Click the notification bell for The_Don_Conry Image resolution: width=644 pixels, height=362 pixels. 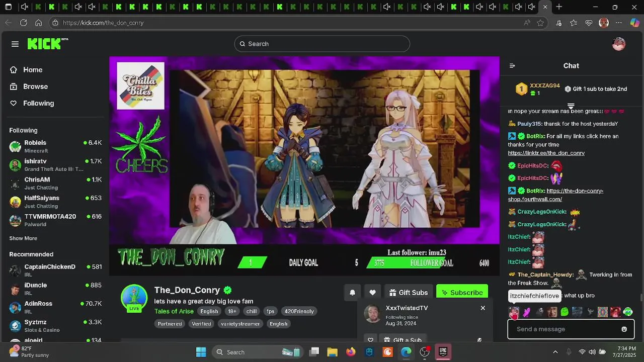352,293
